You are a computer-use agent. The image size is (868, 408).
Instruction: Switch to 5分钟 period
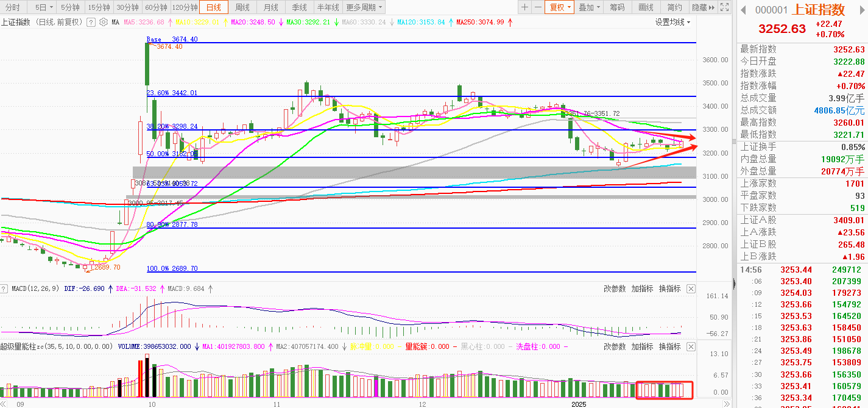click(69, 7)
